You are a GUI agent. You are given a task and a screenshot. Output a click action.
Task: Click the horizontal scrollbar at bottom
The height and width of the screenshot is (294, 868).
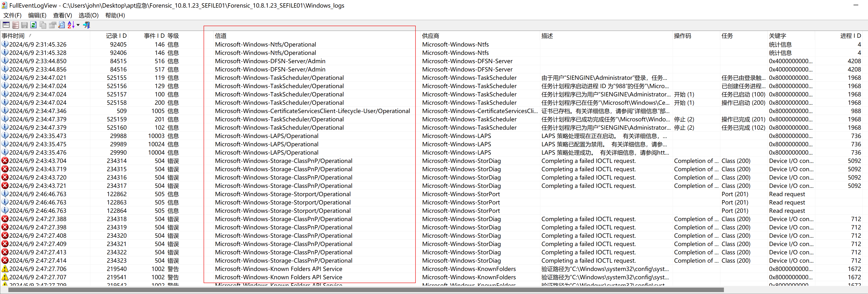[x=366, y=290]
